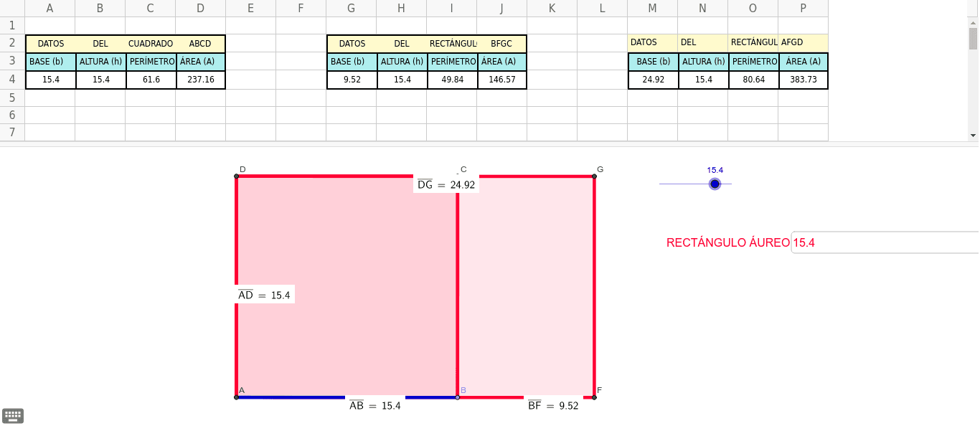Select cell containing AFGD
Image resolution: width=980 pixels, height=426 pixels.
(x=803, y=43)
